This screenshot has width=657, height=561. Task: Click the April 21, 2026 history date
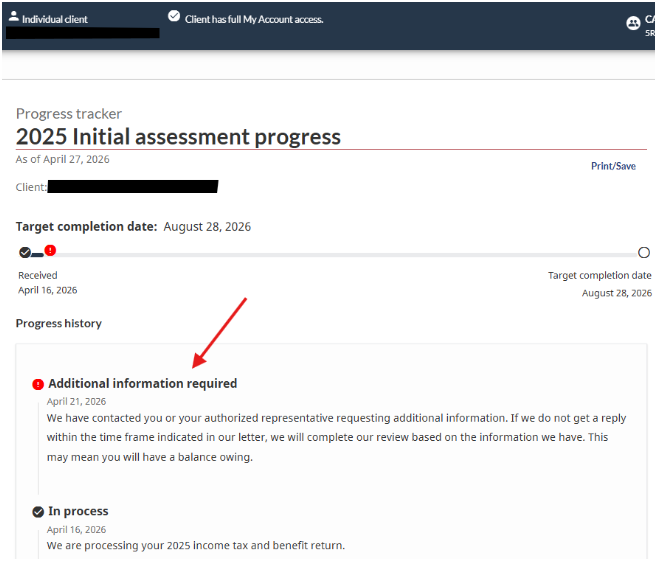tap(76, 401)
